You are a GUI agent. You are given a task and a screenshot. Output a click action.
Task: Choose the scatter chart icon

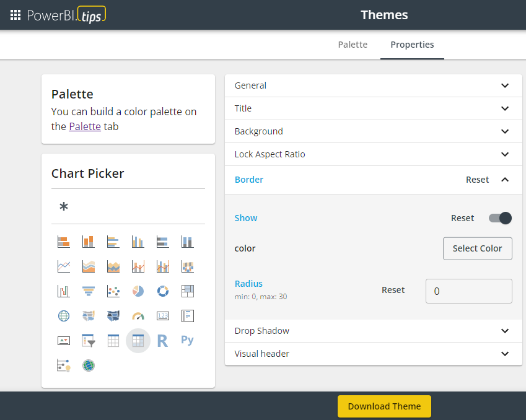tap(113, 291)
